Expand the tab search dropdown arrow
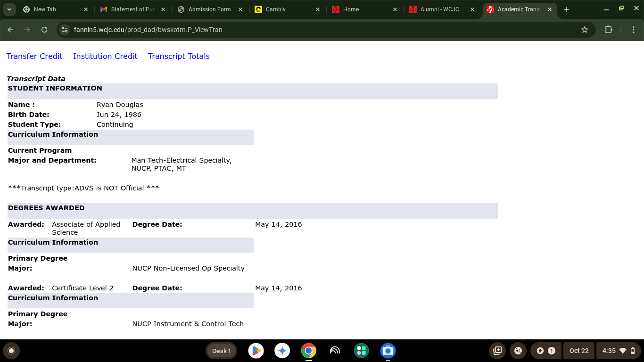Viewport: 644px width, 362px height. 9,9
